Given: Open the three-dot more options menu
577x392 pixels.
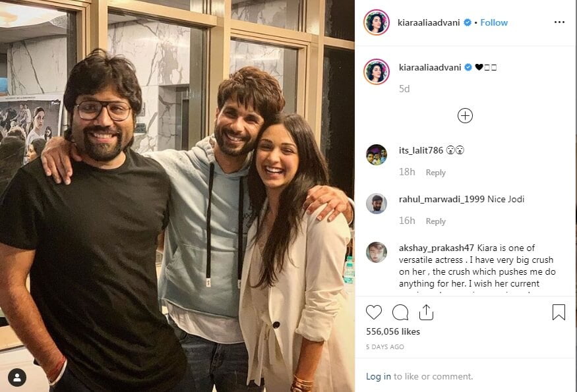Looking at the screenshot, I should pos(559,22).
